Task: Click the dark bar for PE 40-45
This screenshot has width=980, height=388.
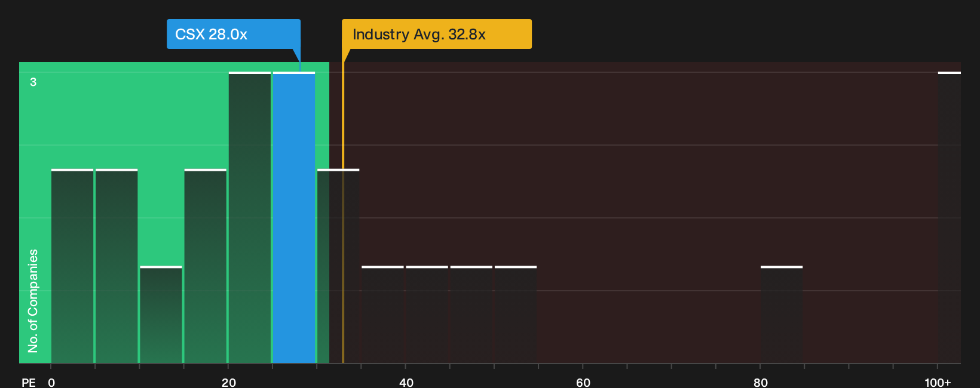Action: pyautogui.click(x=427, y=315)
